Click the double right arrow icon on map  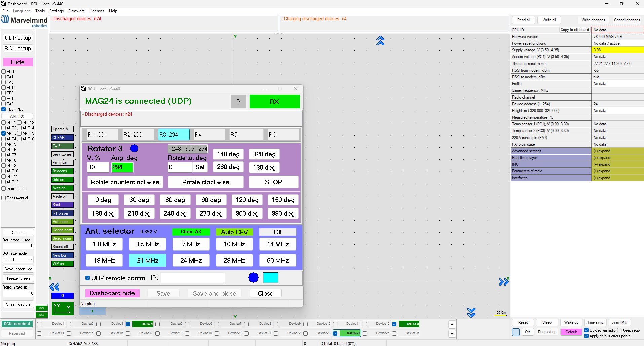[x=503, y=282]
